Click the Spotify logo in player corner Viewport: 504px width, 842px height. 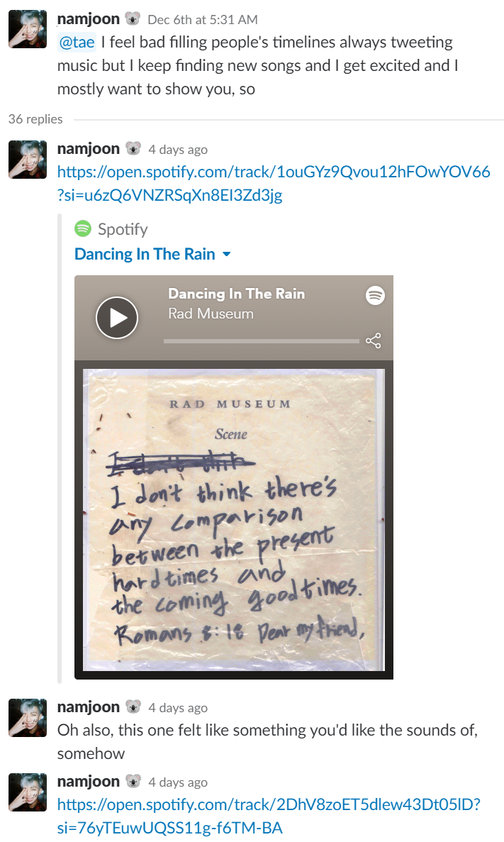(x=375, y=295)
